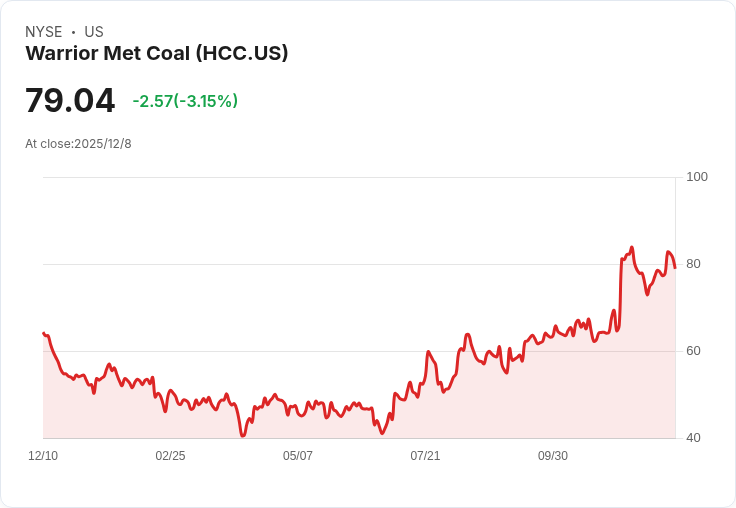This screenshot has height=508, width=736.
Task: Click the 79.04 closing price
Action: click(70, 100)
